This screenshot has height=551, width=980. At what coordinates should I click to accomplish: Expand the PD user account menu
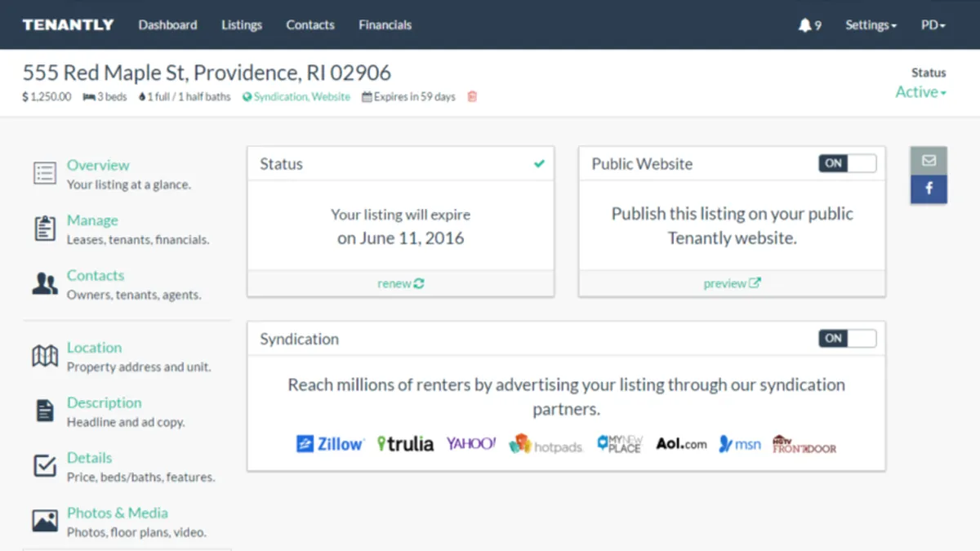(933, 25)
